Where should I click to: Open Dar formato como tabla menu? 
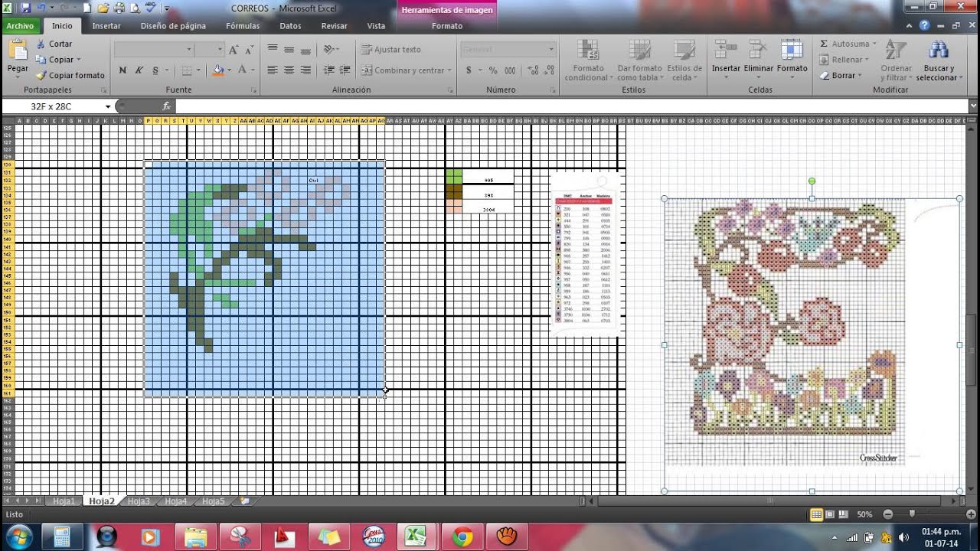pos(639,60)
